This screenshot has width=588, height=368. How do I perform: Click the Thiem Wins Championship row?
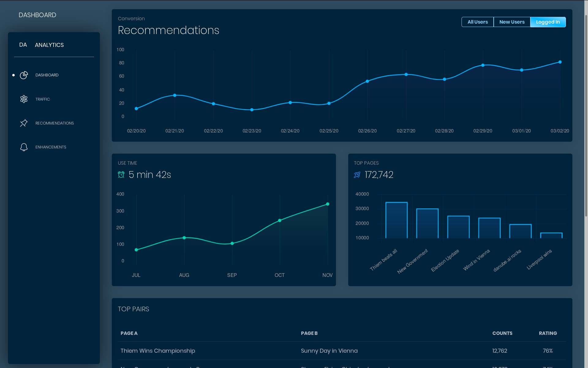[x=158, y=351]
